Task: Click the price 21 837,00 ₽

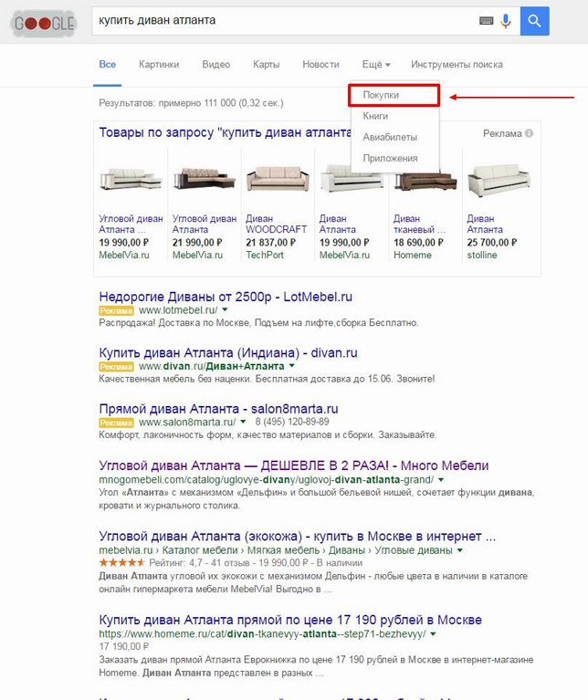Action: click(270, 243)
